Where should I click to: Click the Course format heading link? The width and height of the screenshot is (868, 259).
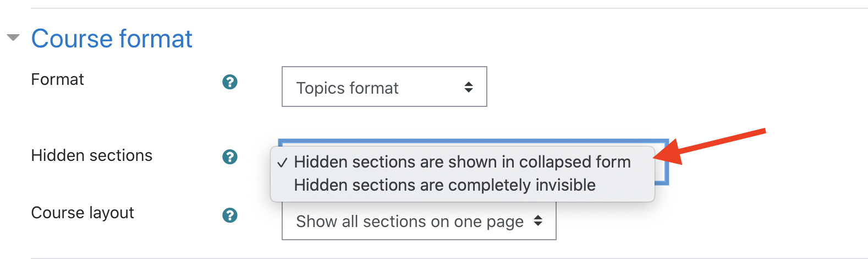[112, 39]
